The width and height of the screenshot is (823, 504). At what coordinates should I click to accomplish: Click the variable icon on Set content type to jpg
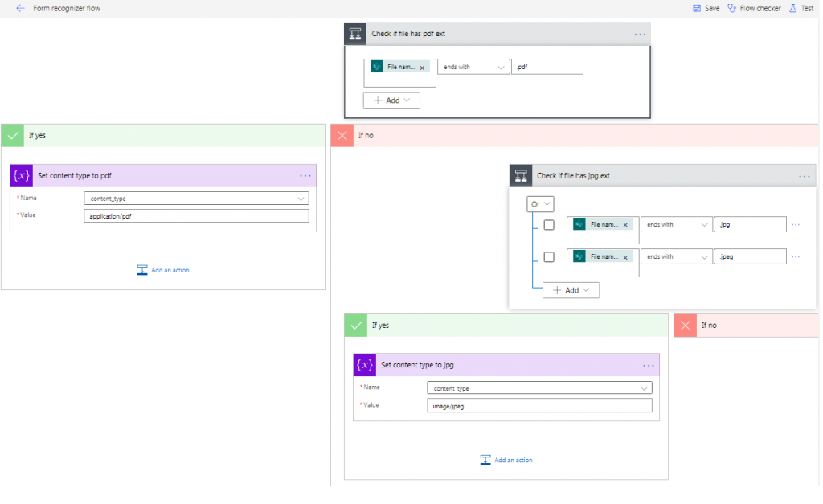tap(364, 365)
